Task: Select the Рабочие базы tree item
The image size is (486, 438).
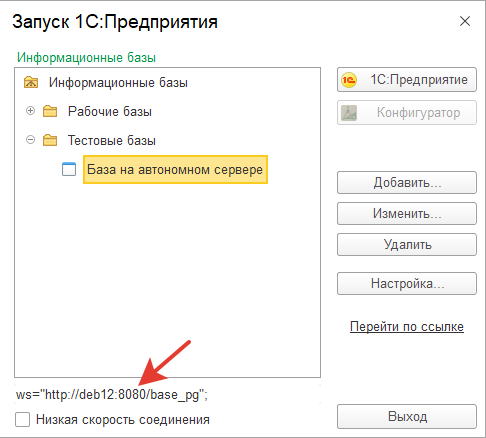Action: pyautogui.click(x=110, y=111)
